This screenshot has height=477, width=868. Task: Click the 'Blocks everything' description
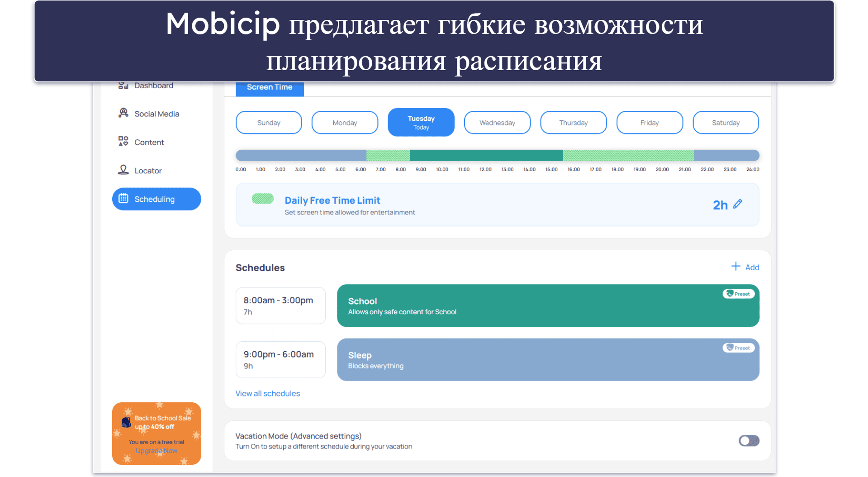[x=376, y=366]
